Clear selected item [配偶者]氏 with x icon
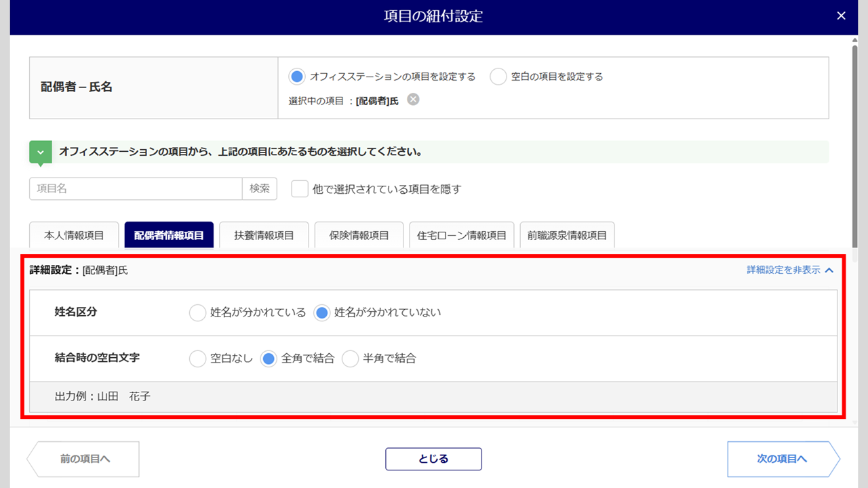The width and height of the screenshot is (868, 488). tap(413, 100)
